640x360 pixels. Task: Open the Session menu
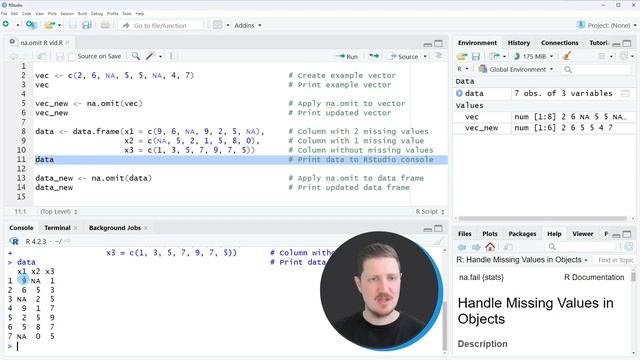pos(67,13)
